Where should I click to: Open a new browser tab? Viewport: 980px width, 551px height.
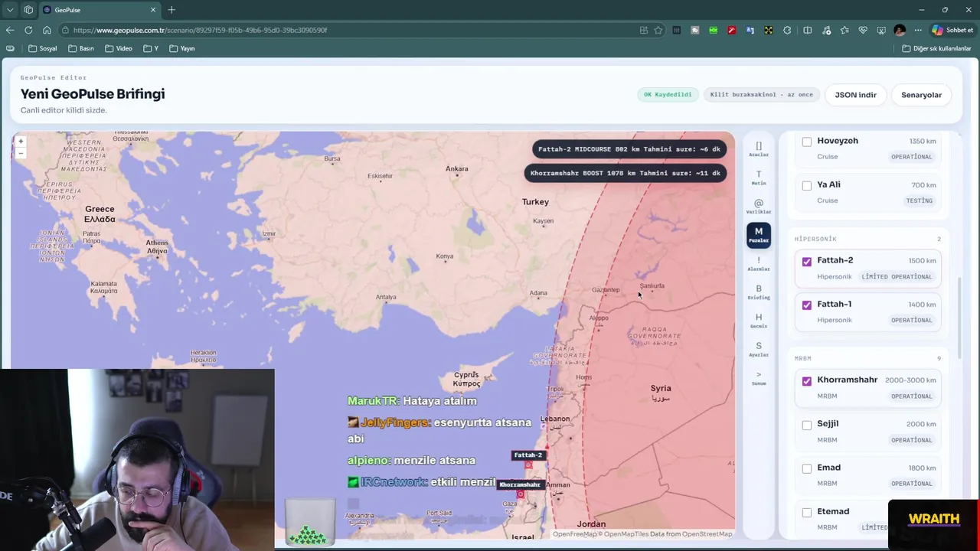pyautogui.click(x=171, y=10)
